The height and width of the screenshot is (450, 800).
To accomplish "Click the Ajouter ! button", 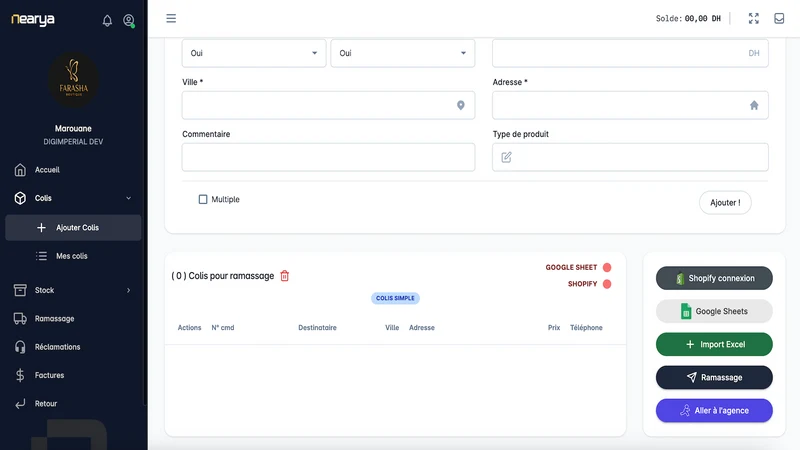I will (725, 203).
